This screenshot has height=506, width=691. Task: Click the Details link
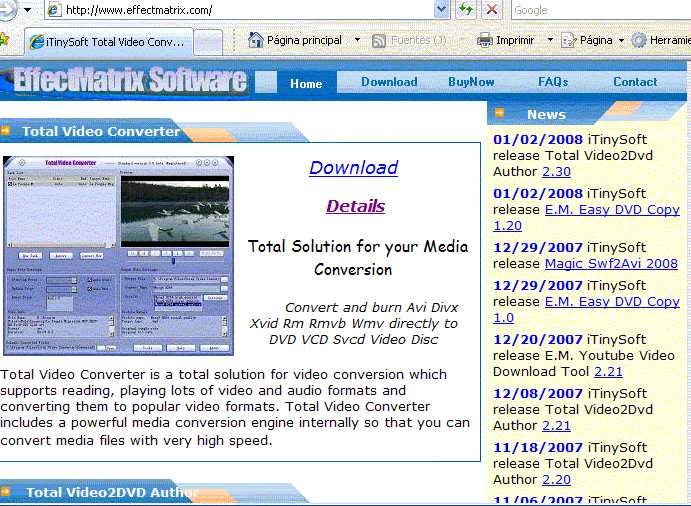[x=355, y=206]
